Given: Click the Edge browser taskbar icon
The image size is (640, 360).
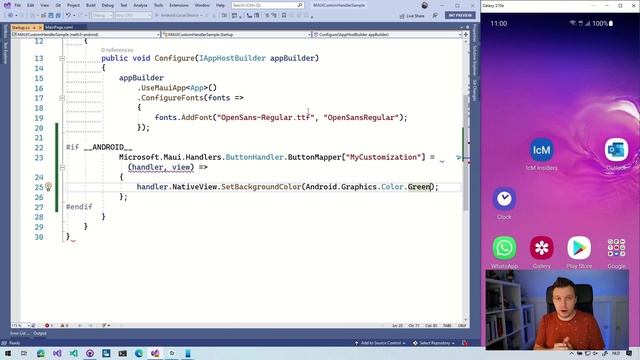Looking at the screenshot, I should pyautogui.click(x=139, y=353).
